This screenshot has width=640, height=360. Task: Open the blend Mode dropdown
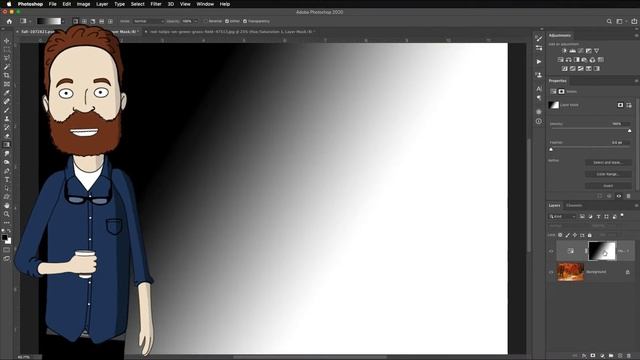(148, 21)
